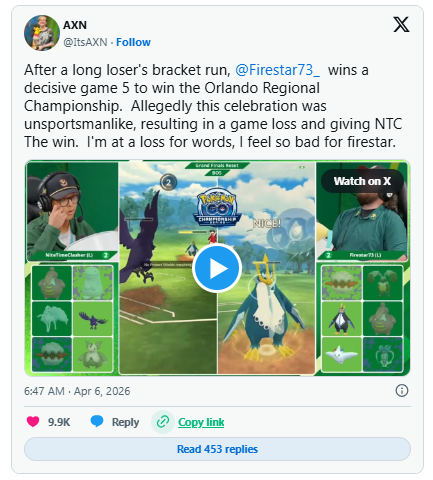
Task: Click the @ItsAXN handle
Action: click(x=85, y=42)
